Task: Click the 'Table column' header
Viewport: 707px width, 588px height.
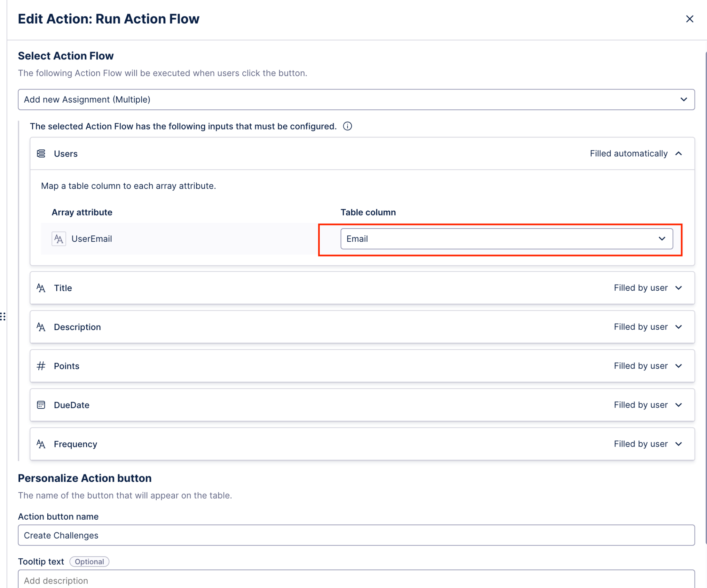Action: [368, 212]
